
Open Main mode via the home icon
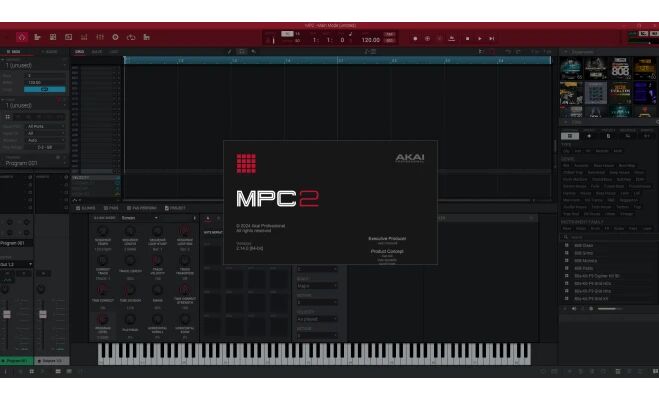[x=22, y=37]
